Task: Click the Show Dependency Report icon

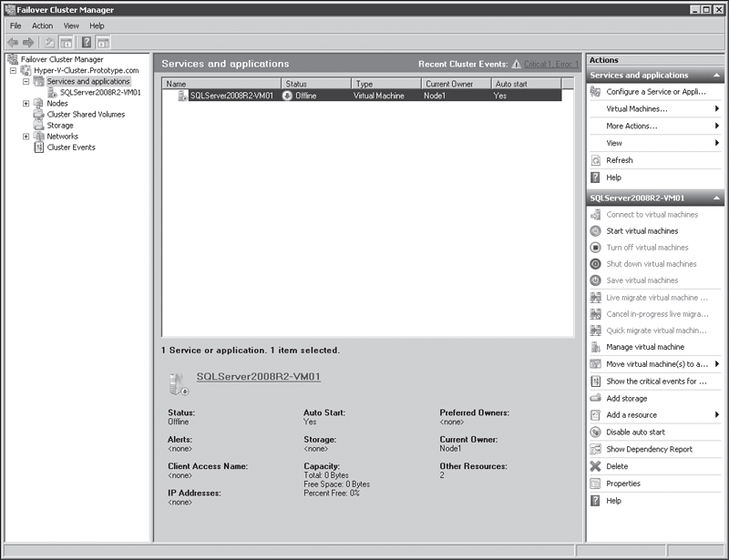Action: point(596,450)
